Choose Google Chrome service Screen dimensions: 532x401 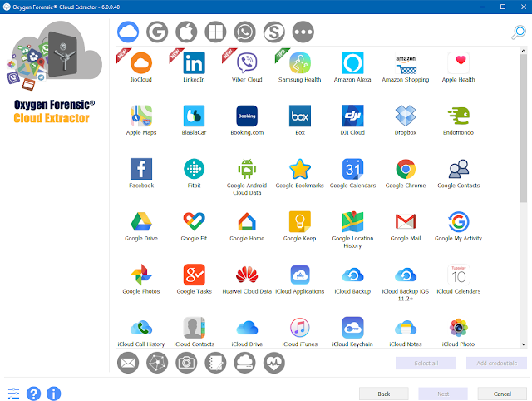tap(406, 173)
